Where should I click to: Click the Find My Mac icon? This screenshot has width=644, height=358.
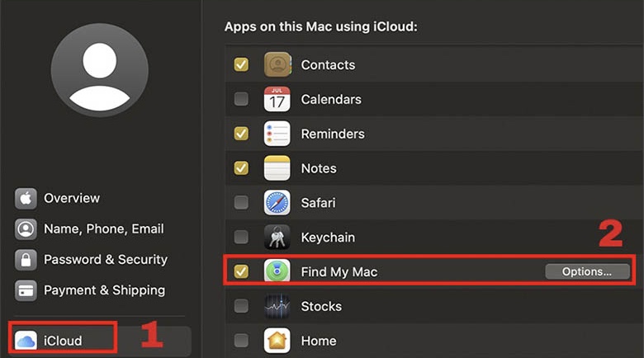277,271
